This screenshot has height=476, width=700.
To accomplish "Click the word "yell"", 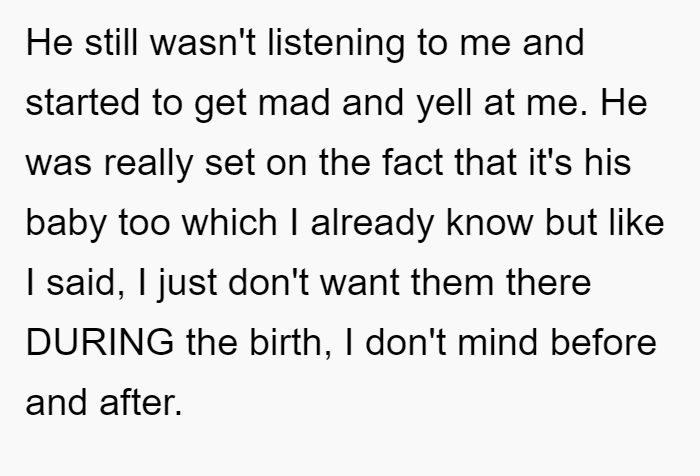I will (444, 103).
